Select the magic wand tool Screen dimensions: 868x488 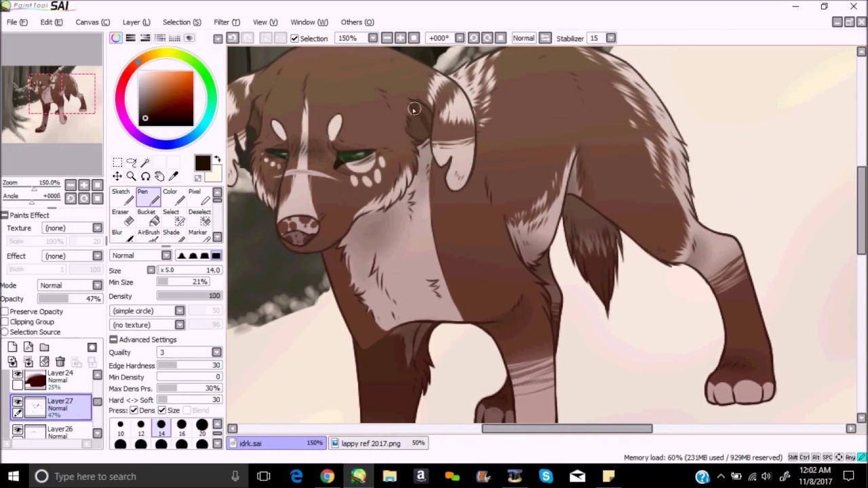click(145, 162)
